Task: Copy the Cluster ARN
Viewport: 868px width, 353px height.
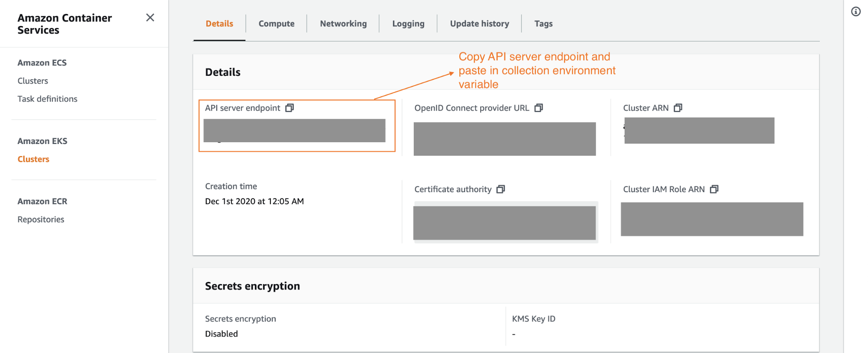Action: click(678, 108)
